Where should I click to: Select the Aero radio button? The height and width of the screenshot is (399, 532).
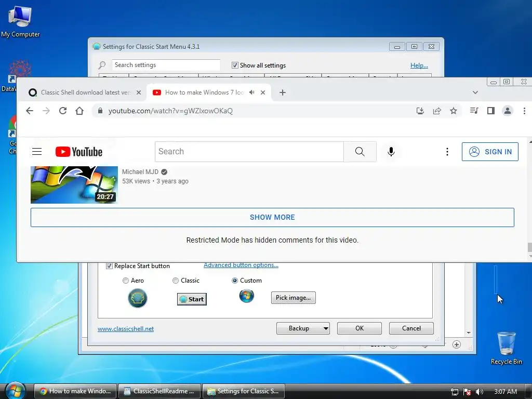click(126, 281)
